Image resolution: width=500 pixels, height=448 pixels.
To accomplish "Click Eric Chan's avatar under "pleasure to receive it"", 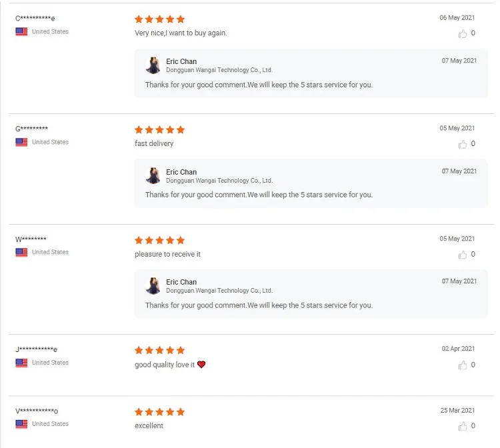I will pos(153,285).
